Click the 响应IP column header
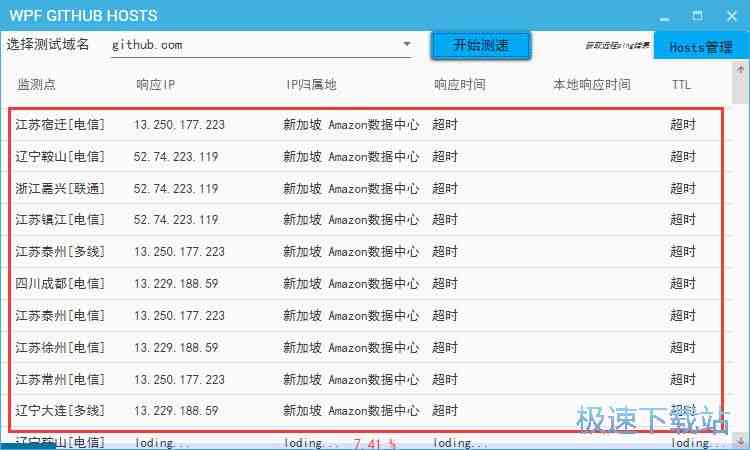Viewport: 750px width, 450px height. (x=155, y=85)
